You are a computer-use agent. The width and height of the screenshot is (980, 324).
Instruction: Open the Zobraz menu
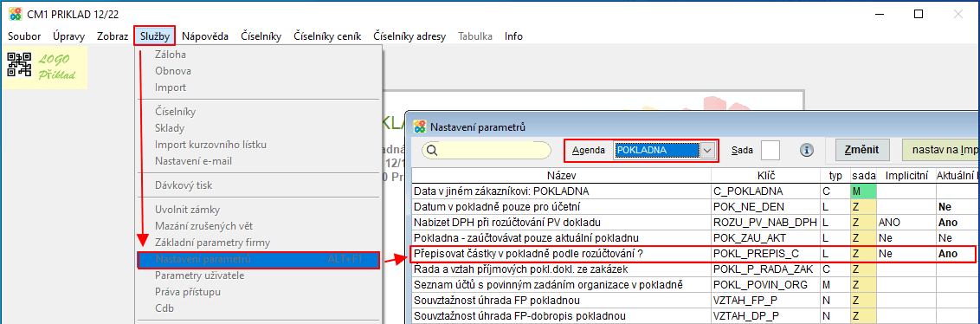click(113, 36)
